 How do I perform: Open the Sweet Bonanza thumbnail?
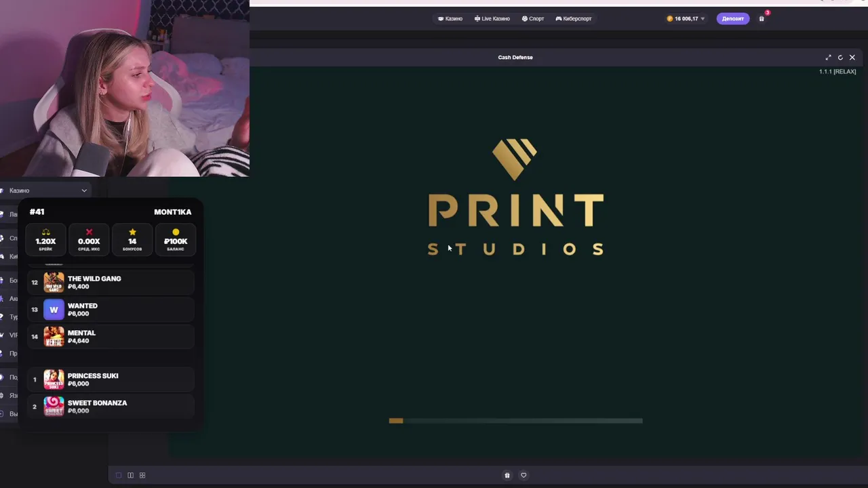coord(54,406)
